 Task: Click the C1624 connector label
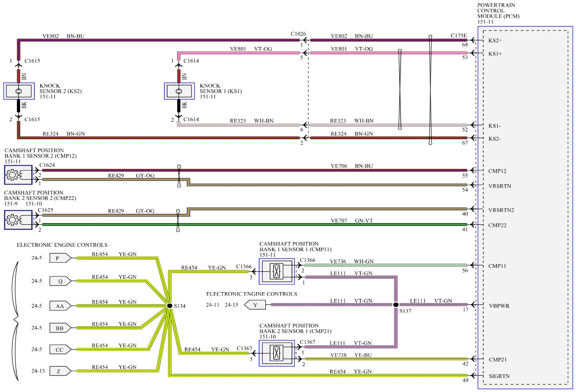tap(47, 165)
